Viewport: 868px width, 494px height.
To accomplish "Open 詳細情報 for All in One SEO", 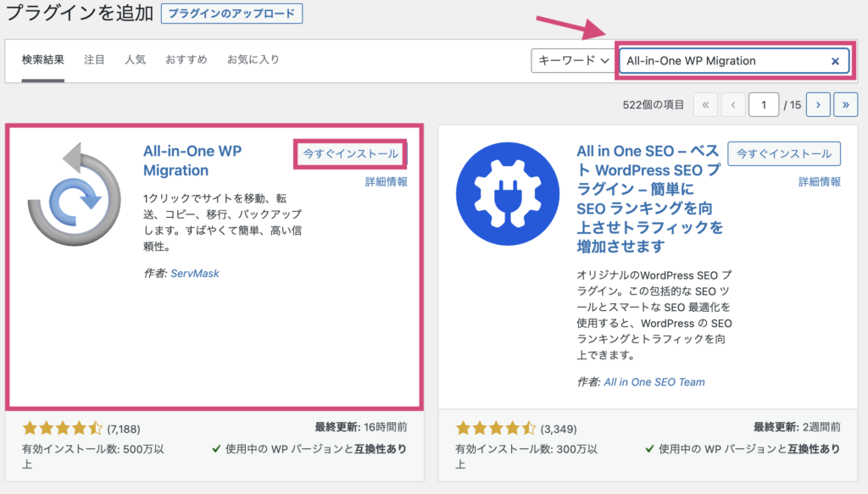I will pos(820,181).
